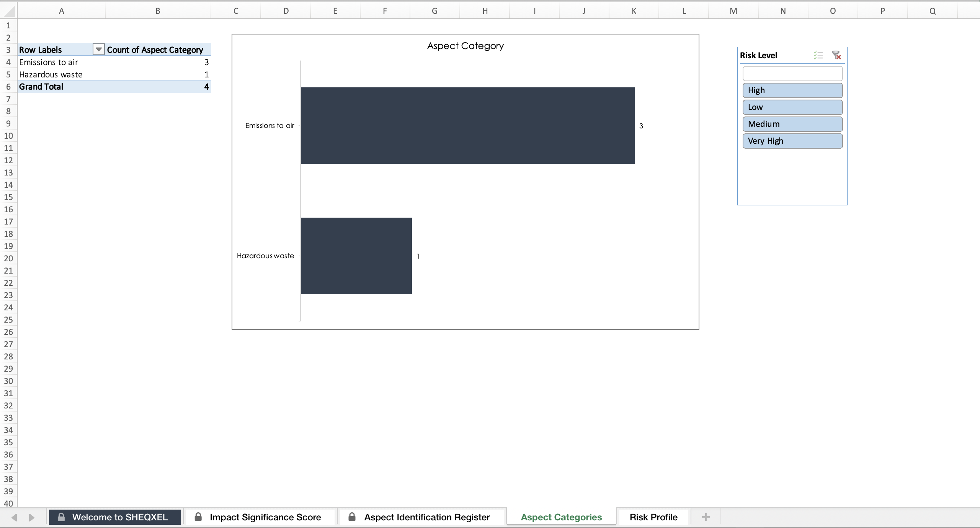Select the Hazardous waste bar in chart

(x=356, y=256)
